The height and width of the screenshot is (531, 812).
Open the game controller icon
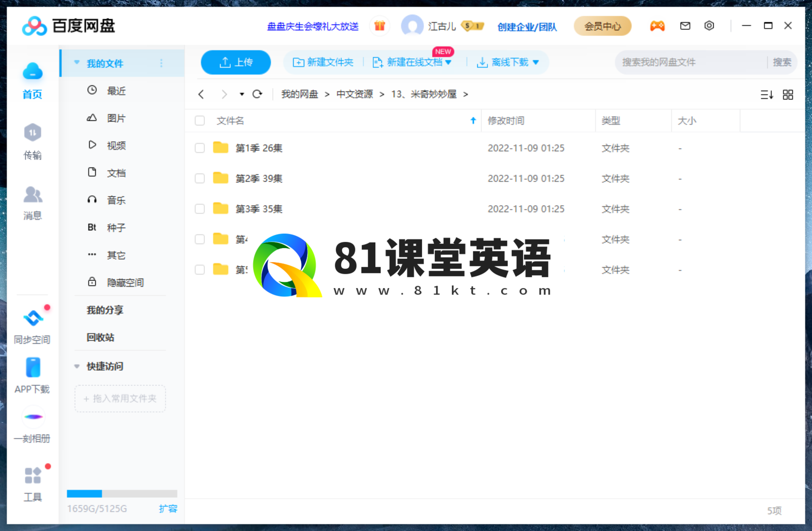pos(657,26)
